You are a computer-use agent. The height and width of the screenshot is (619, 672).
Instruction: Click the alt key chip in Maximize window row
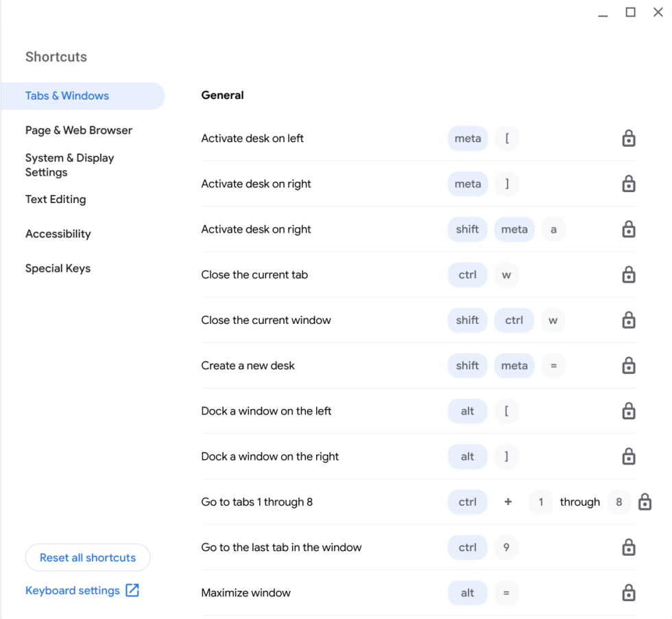[468, 593]
